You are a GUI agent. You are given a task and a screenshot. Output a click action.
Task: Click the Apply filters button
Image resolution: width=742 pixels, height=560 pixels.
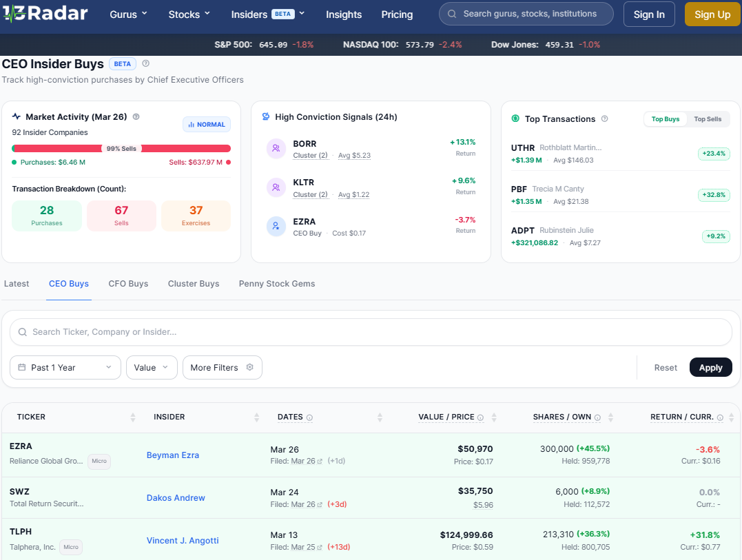click(x=710, y=368)
